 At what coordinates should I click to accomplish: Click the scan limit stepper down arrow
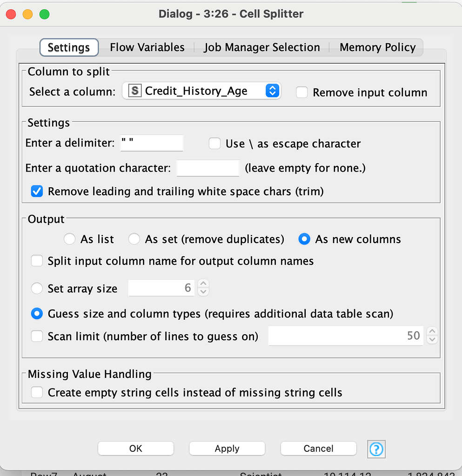432,340
